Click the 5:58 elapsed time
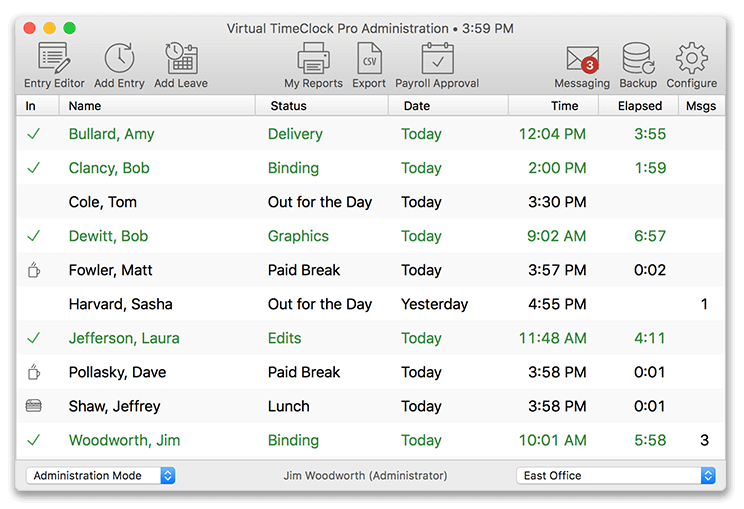Screen dimensions: 744x509 (650, 440)
